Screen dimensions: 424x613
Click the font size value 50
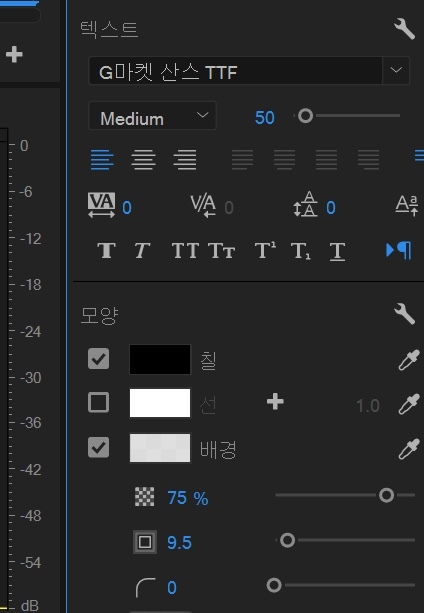point(265,118)
